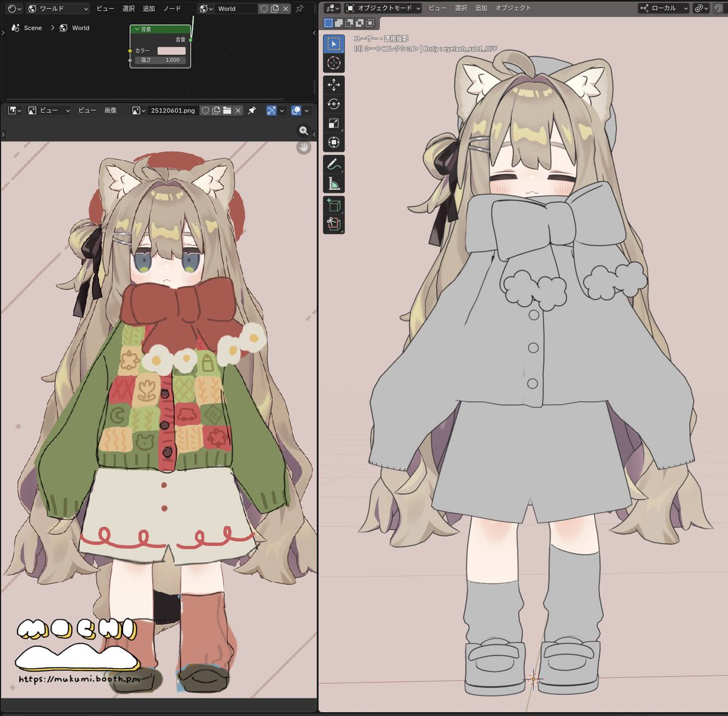Open the 3D viewport editor type dropdown

332,8
